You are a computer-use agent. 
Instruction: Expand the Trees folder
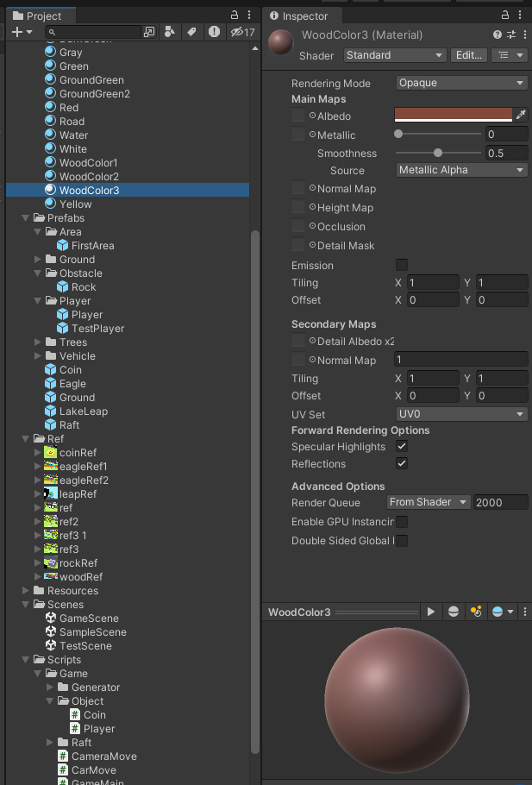[x=38, y=342]
